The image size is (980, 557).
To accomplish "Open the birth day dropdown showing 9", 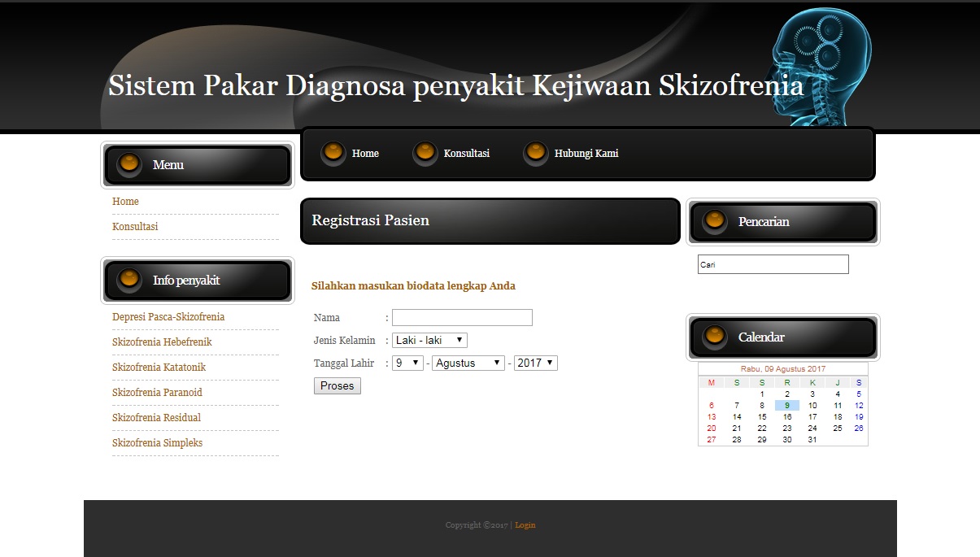I will point(407,363).
